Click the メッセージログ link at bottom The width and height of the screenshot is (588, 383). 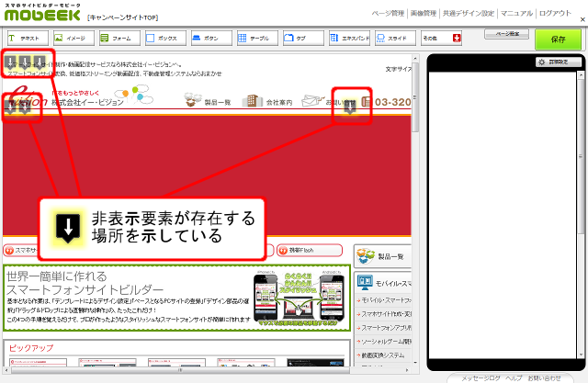point(481,377)
